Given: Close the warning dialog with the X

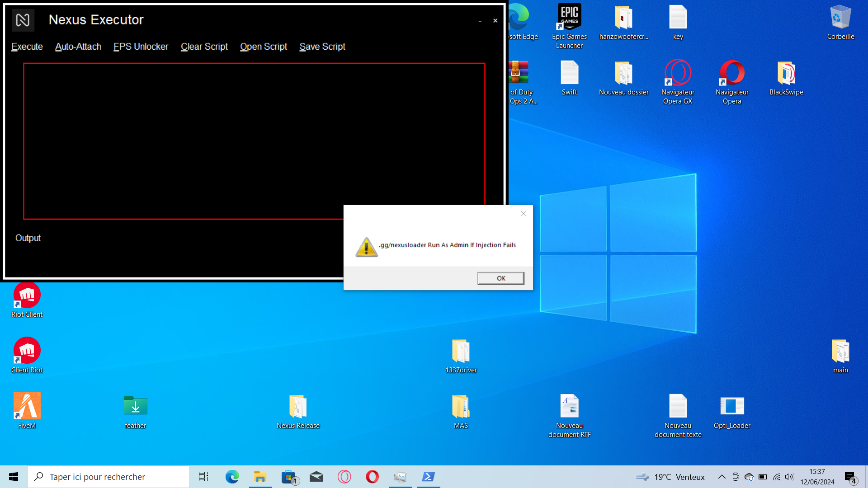Looking at the screenshot, I should (524, 214).
